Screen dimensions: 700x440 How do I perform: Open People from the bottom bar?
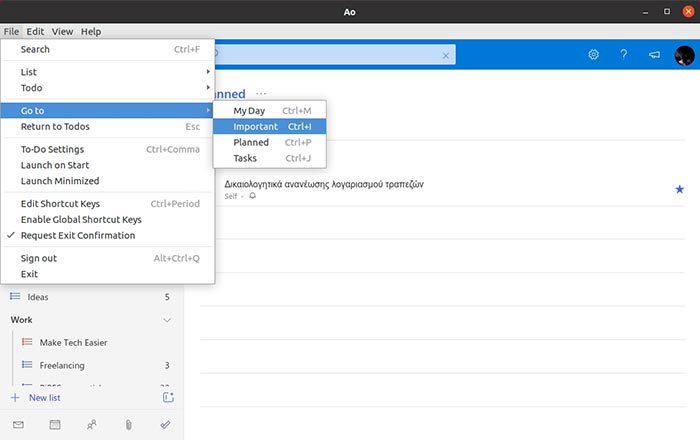(92, 425)
